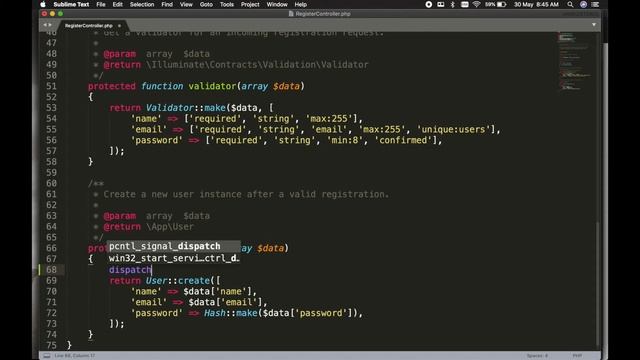Click the Line, Column status indicator

[75, 356]
